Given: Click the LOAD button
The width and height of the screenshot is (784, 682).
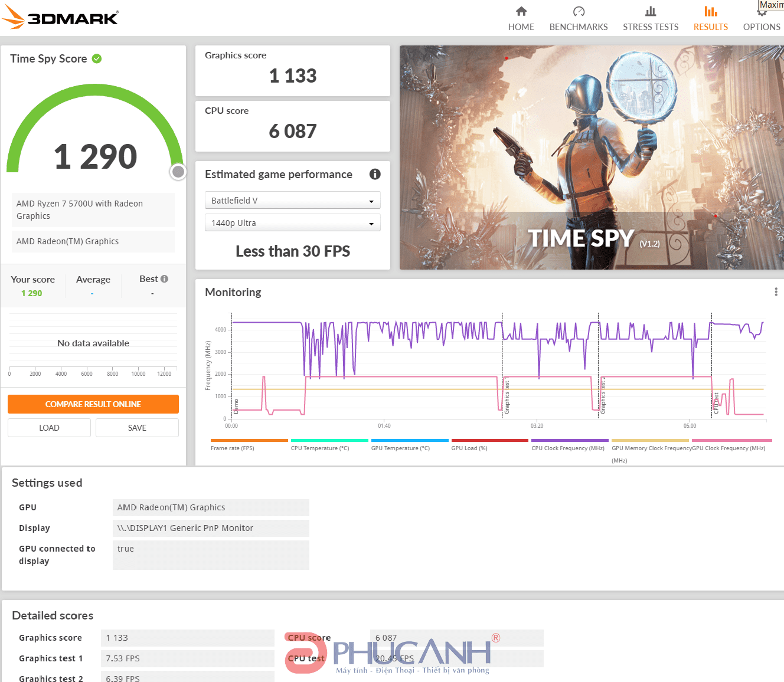Looking at the screenshot, I should pos(49,428).
